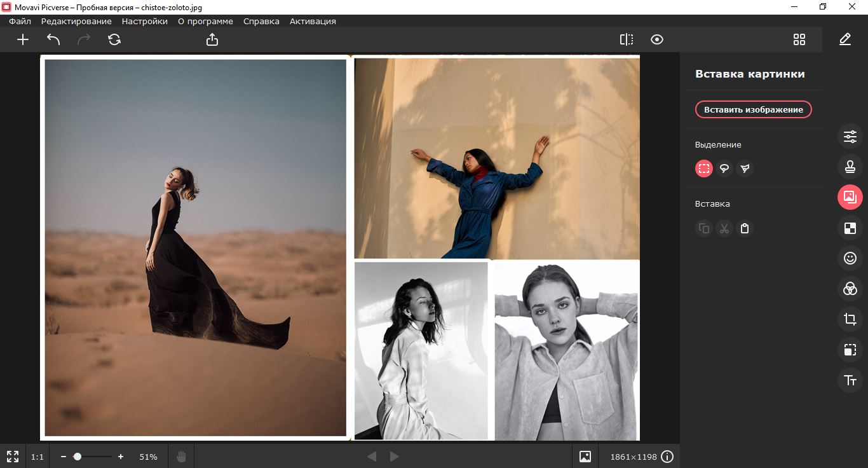The image size is (868, 468).
Task: Click the zoom in plus button
Action: tap(121, 457)
